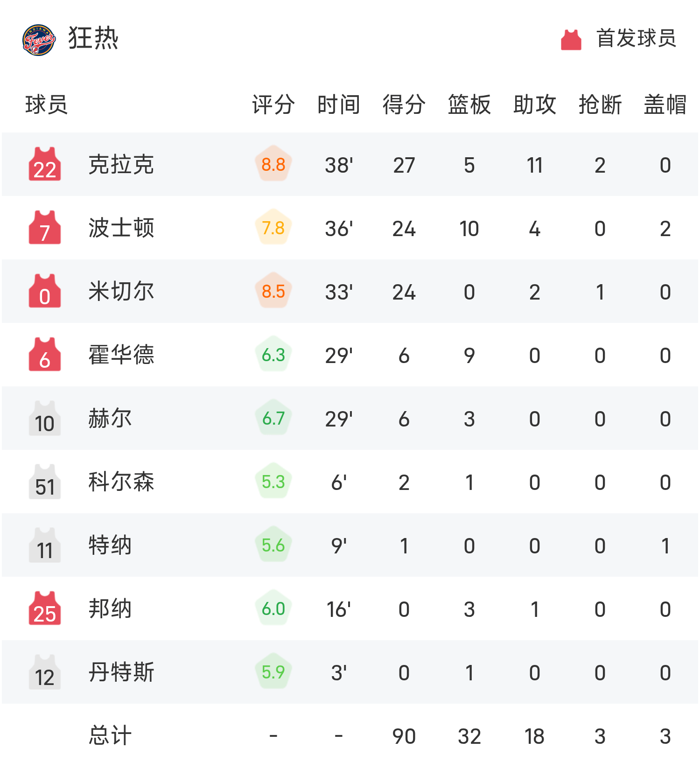Click the 特纳 player name
Viewport: 700px width, 769px height.
click(x=110, y=545)
